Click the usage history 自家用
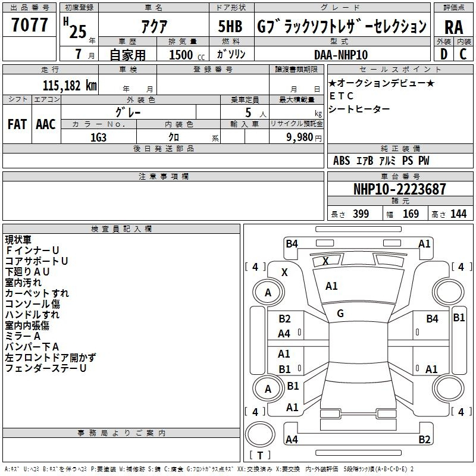Image resolution: width=476 pixels, height=476 pixels. point(127,55)
